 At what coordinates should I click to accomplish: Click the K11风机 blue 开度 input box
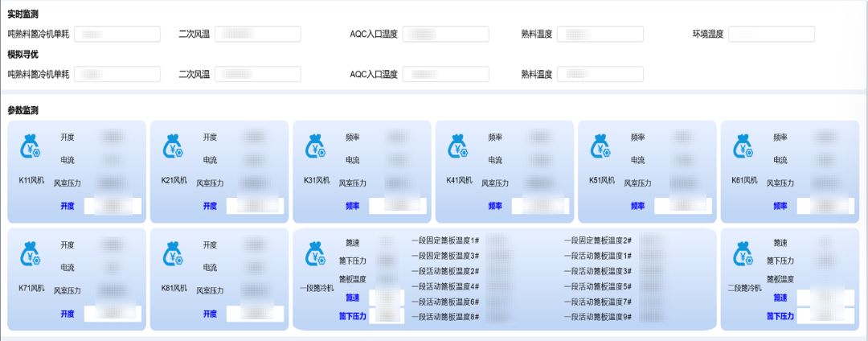click(x=113, y=206)
